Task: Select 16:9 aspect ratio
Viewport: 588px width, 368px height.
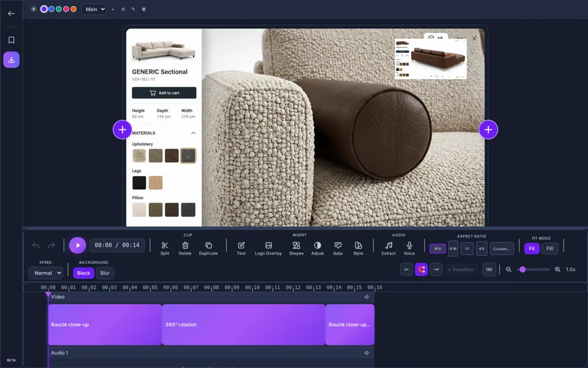Action: (437, 248)
